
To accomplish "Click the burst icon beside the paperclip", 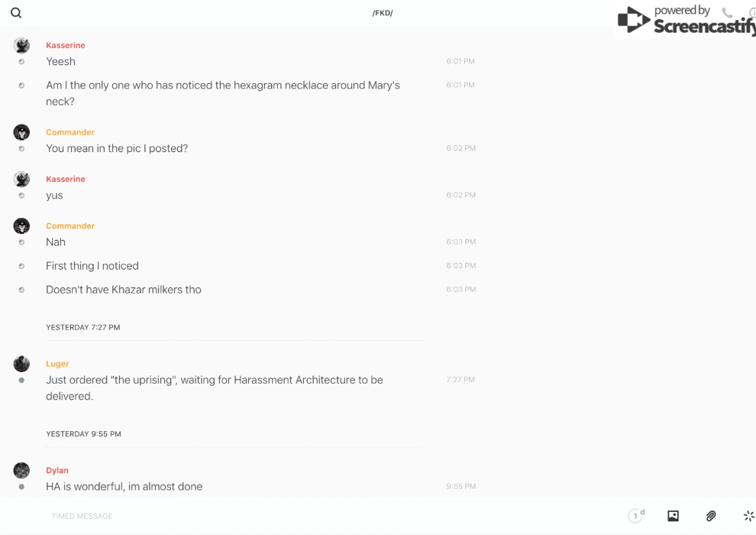I will point(748,516).
